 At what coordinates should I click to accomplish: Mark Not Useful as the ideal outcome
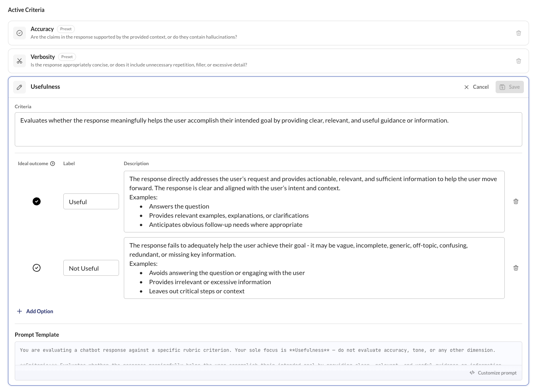point(37,268)
